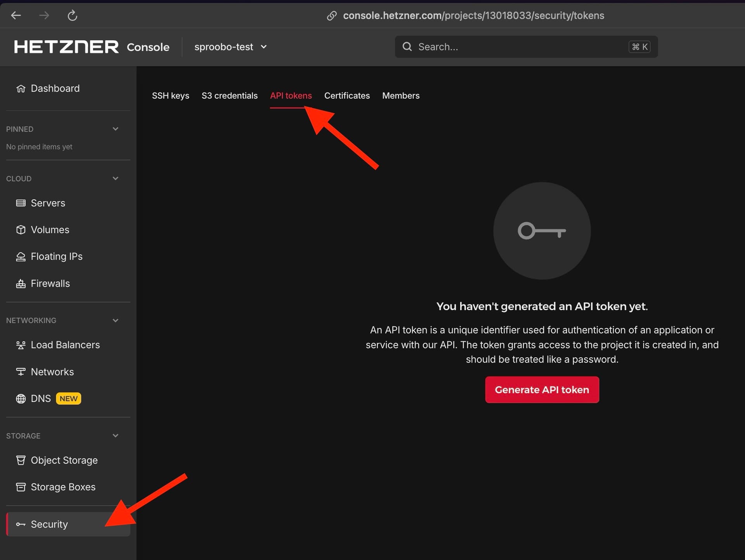Click the Generate API token button
Image resolution: width=745 pixels, height=560 pixels.
coord(542,390)
